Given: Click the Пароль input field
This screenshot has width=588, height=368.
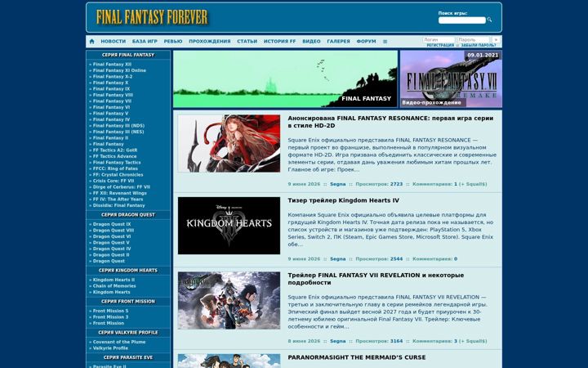Looking at the screenshot, I should [473, 39].
